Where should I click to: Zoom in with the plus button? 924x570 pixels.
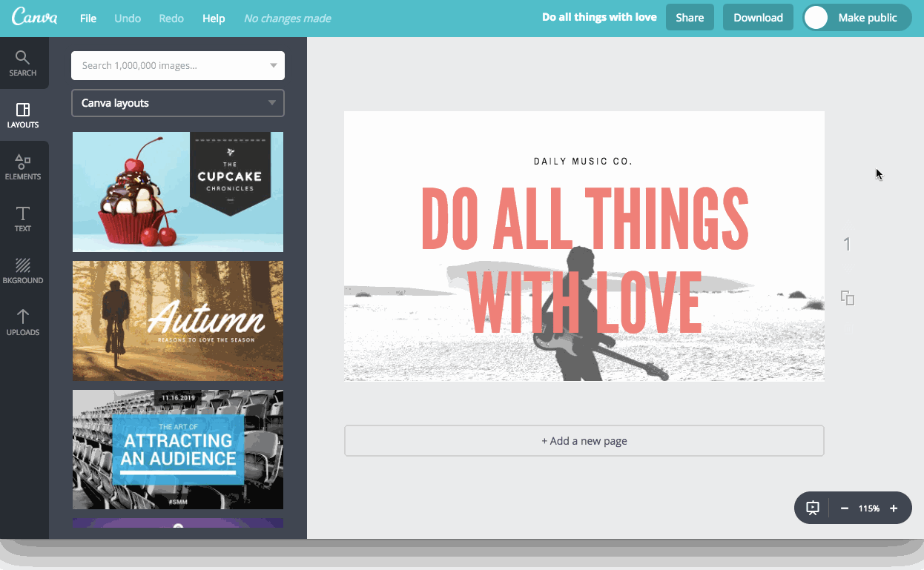click(x=894, y=508)
